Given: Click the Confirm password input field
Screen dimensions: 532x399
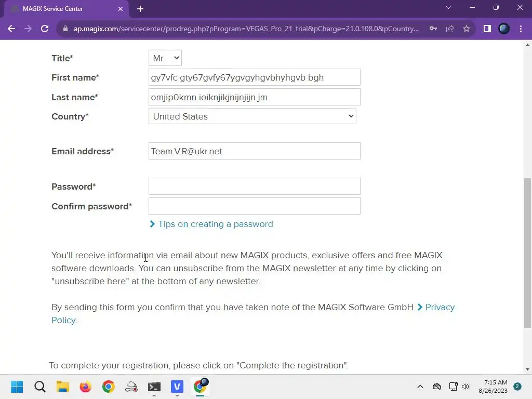Looking at the screenshot, I should [x=255, y=206].
